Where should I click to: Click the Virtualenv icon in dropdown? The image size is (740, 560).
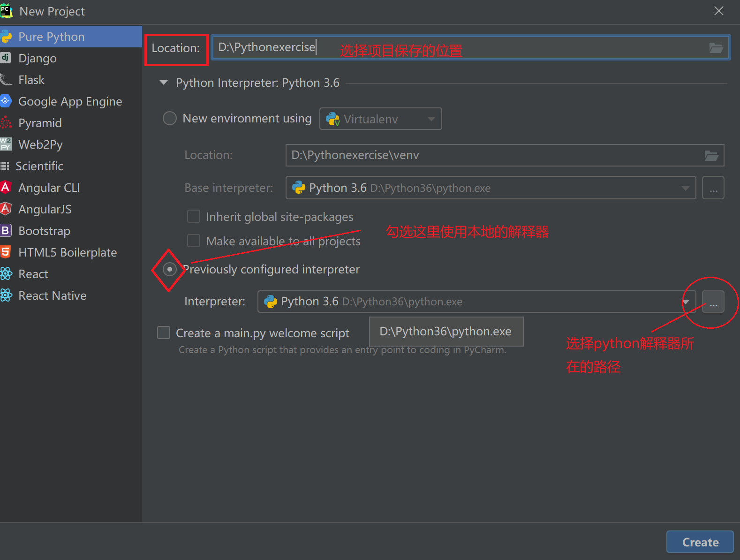pyautogui.click(x=333, y=119)
